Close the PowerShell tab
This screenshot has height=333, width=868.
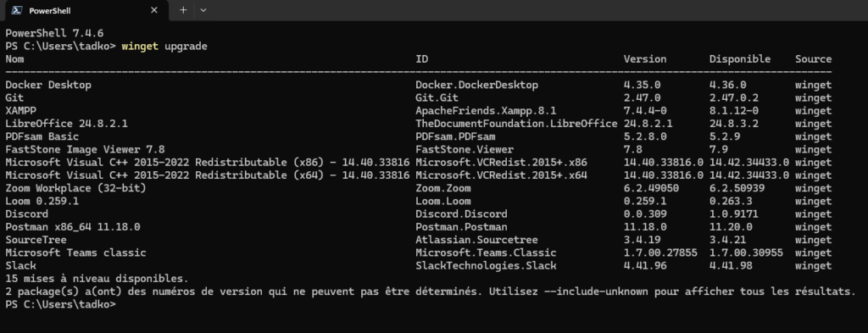pyautogui.click(x=154, y=10)
